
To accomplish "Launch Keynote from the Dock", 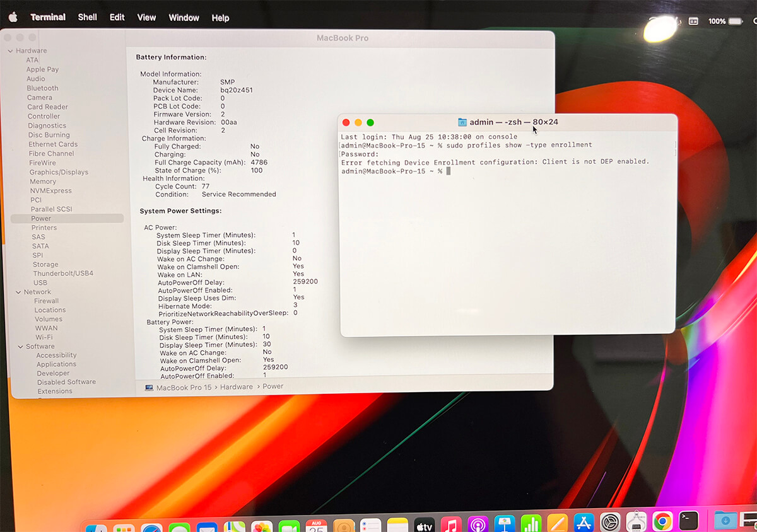I will 504,524.
